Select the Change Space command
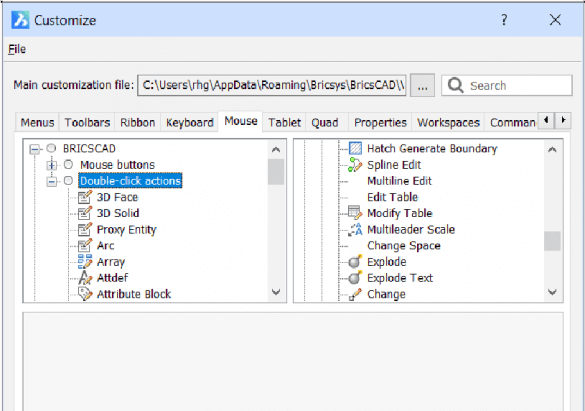The height and width of the screenshot is (411, 585). pyautogui.click(x=404, y=245)
